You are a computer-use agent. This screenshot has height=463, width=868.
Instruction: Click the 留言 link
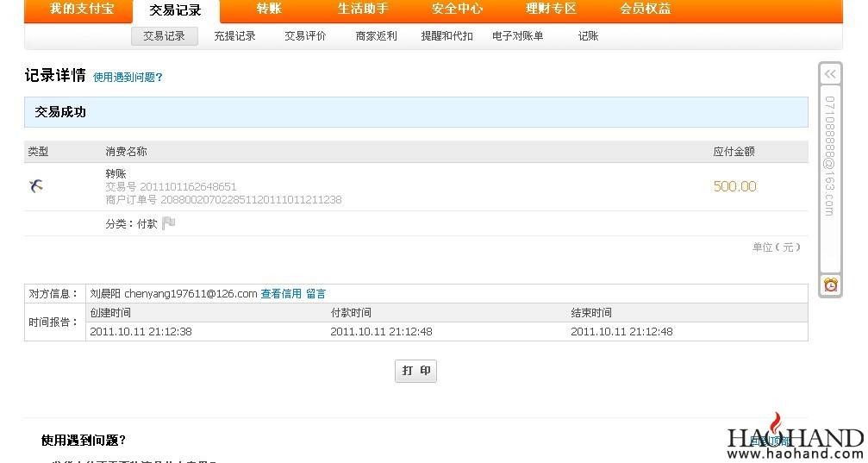[x=316, y=293]
